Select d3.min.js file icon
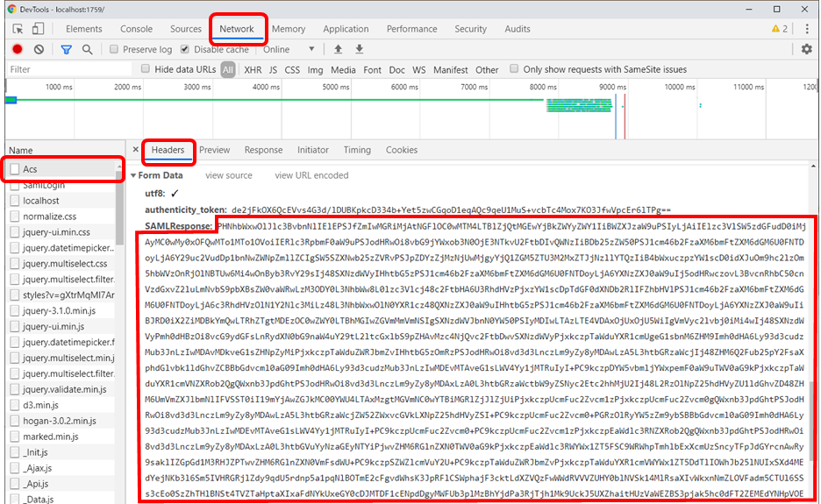Viewport: 821px width, 504px height. [x=15, y=405]
